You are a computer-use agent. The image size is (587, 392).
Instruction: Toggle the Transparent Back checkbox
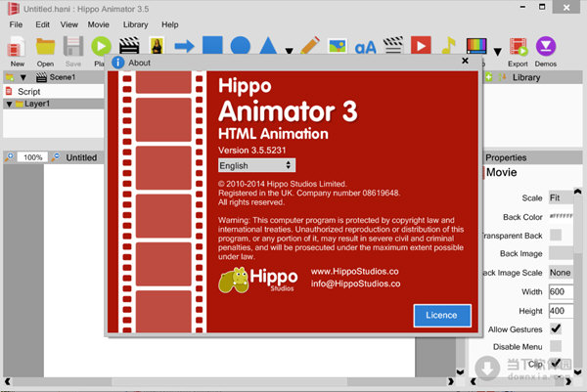(556, 235)
